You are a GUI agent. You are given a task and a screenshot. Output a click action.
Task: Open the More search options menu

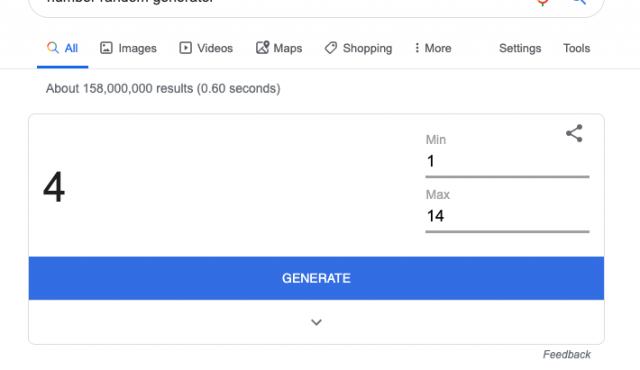433,48
